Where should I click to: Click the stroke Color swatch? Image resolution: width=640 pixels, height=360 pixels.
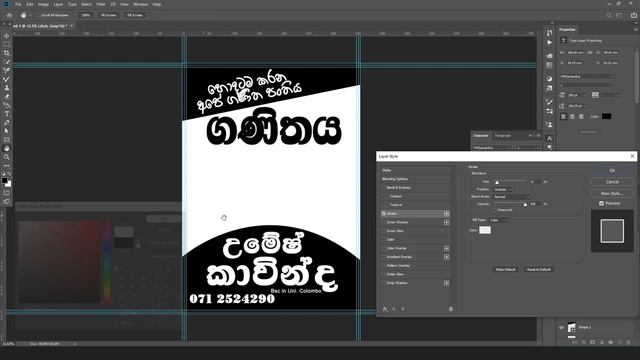[485, 230]
